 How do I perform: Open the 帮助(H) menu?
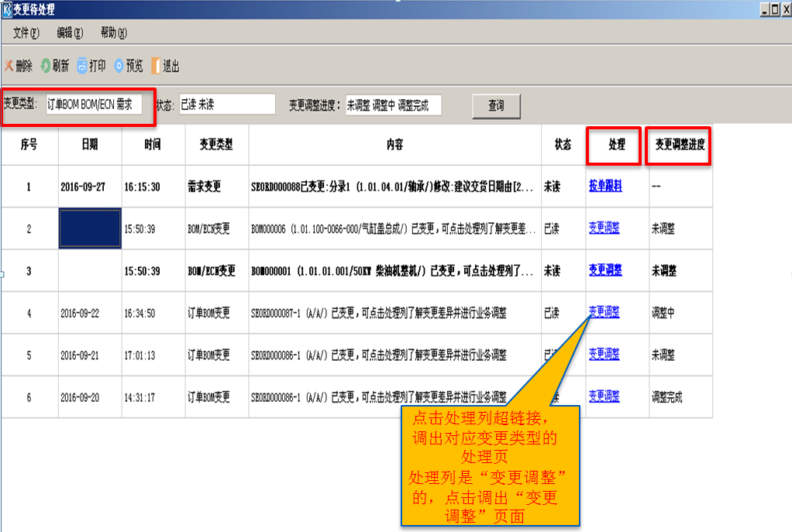coord(113,33)
